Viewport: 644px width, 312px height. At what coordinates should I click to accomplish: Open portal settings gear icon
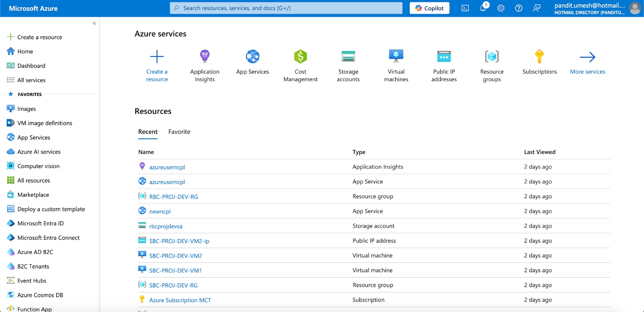[x=501, y=8]
